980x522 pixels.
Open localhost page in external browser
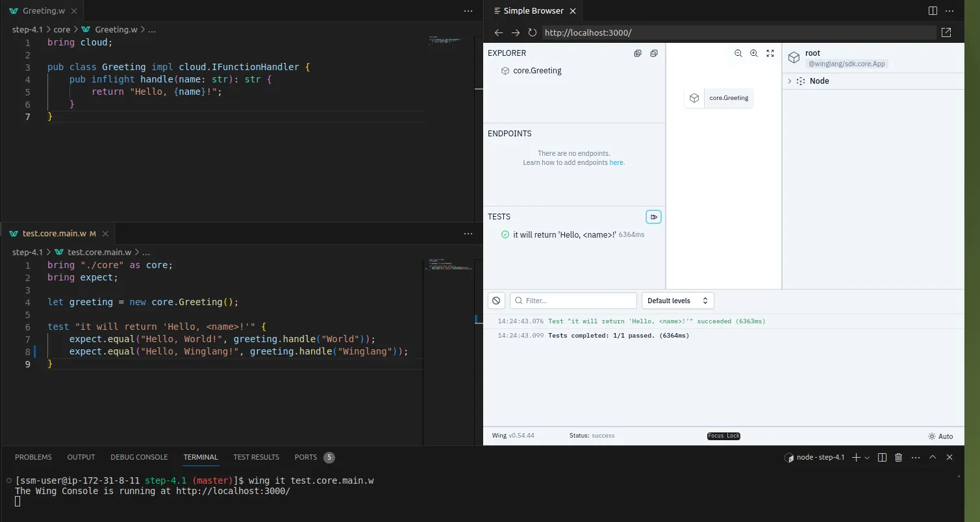pos(946,32)
